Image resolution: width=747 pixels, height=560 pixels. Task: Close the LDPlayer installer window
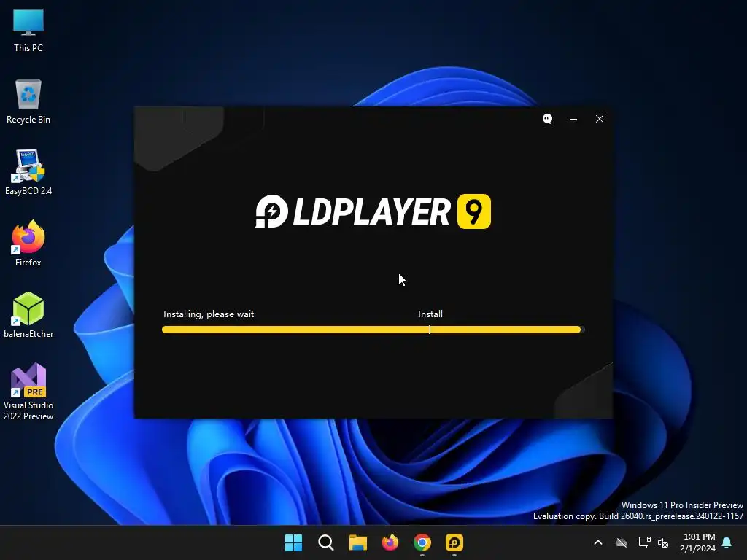(600, 119)
